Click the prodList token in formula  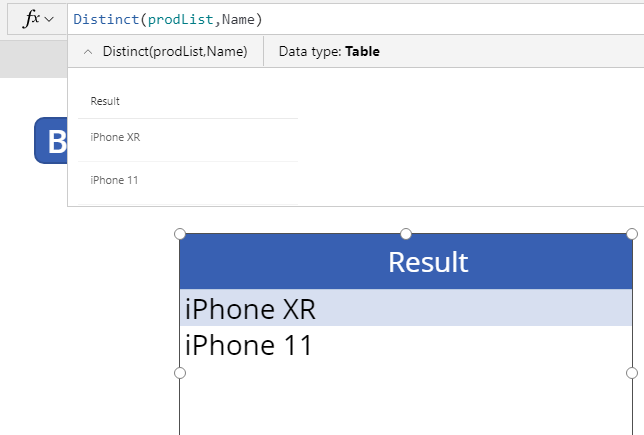[x=181, y=19]
